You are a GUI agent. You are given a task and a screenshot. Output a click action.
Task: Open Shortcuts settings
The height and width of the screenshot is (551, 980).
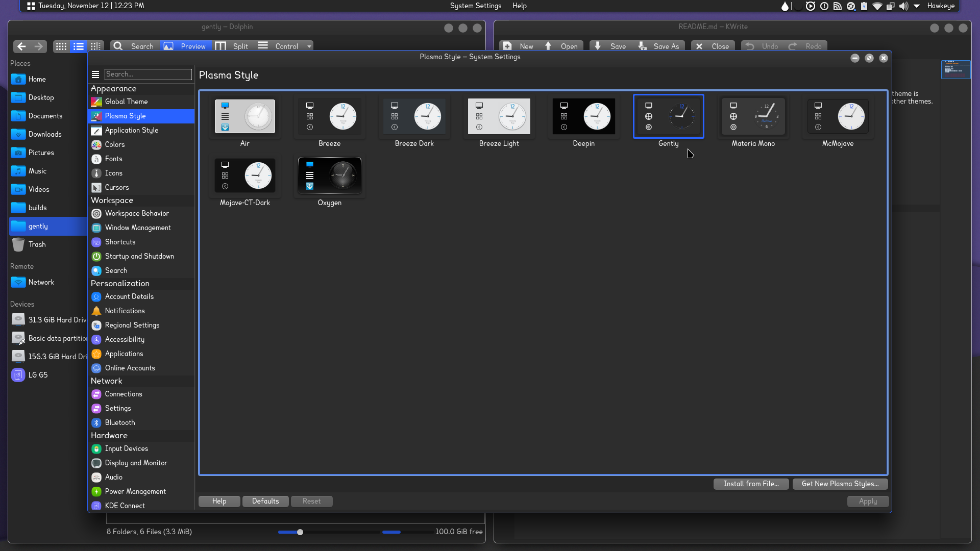click(x=141, y=242)
